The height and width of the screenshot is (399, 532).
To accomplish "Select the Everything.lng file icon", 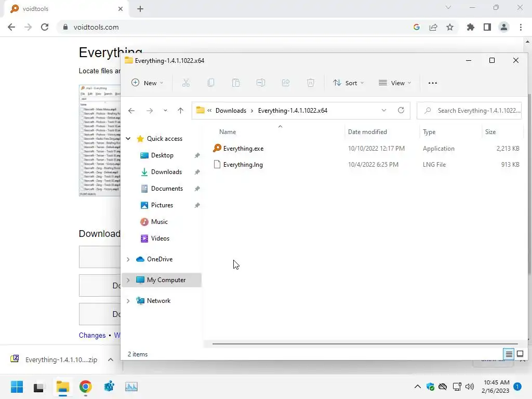I will coord(217,165).
